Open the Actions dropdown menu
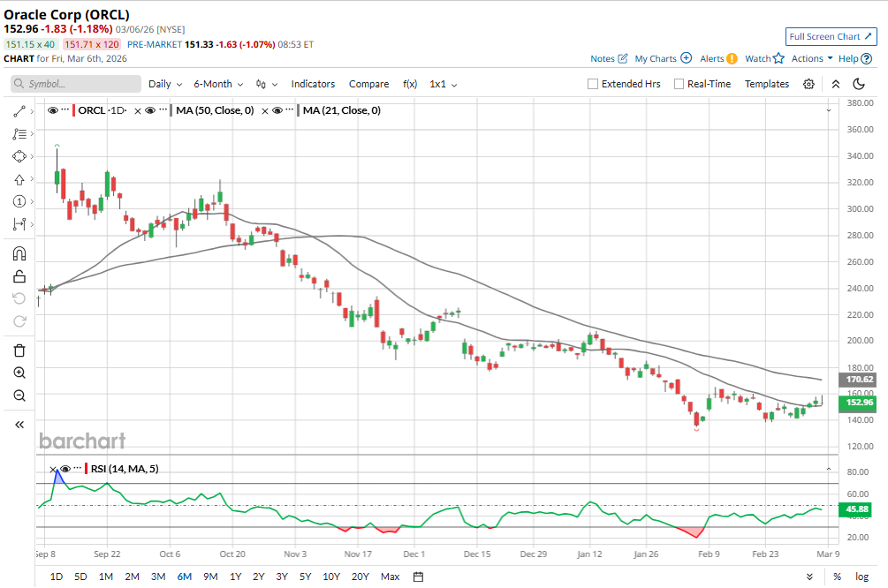The height and width of the screenshot is (588, 888). pyautogui.click(x=811, y=58)
